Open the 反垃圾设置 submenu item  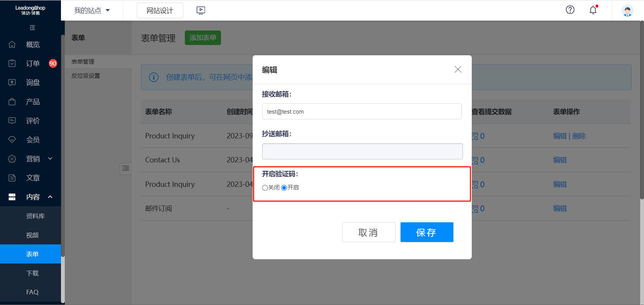pyautogui.click(x=86, y=76)
